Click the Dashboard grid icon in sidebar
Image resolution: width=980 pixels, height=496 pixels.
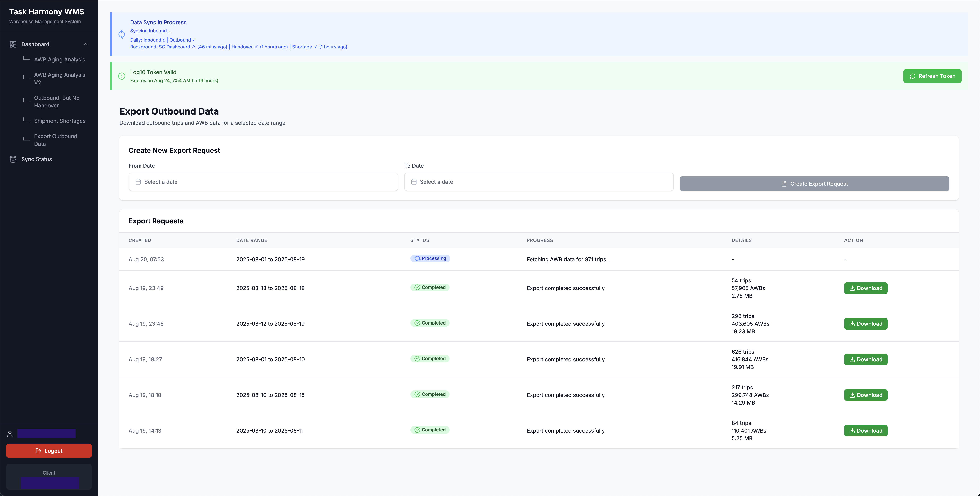click(x=13, y=44)
